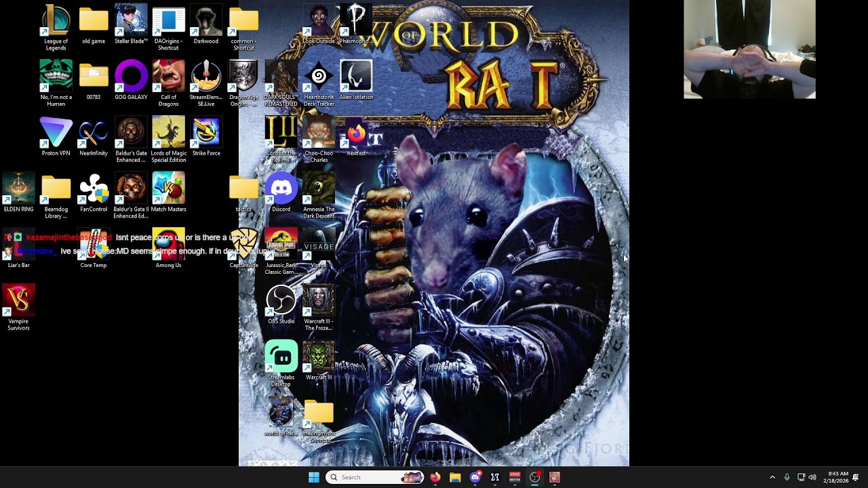Viewport: 868px width, 488px height.
Task: Switch to the OBS Studio taskbar icon
Action: [534, 477]
